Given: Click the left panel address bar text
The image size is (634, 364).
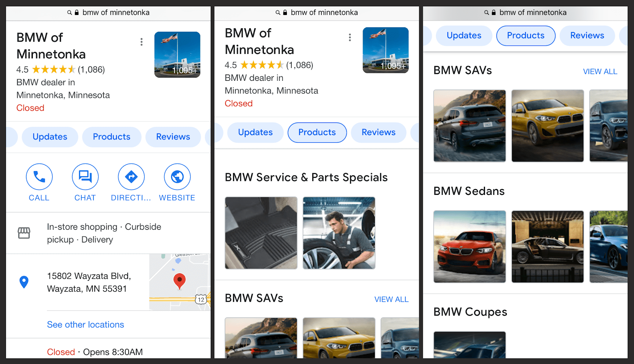Looking at the screenshot, I should pyautogui.click(x=116, y=13).
